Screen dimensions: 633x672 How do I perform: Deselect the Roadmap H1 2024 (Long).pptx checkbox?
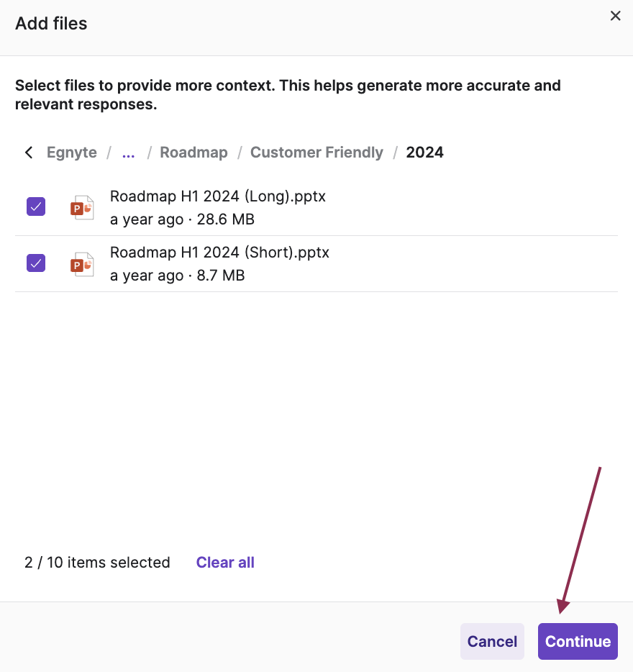[35, 206]
